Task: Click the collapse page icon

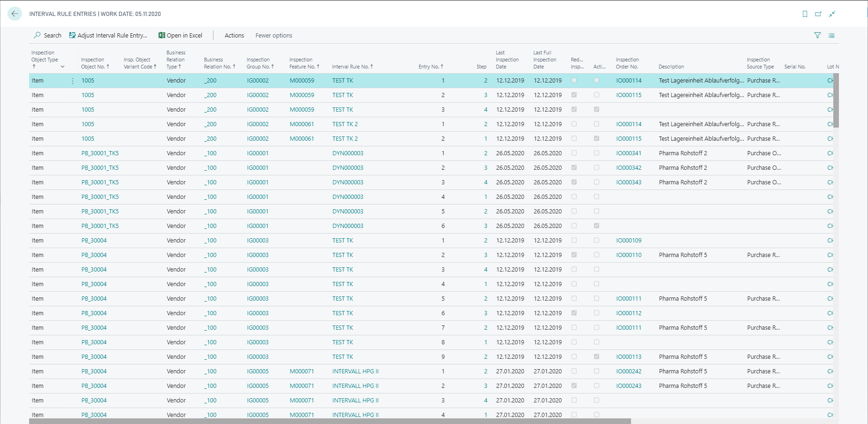Action: point(832,14)
